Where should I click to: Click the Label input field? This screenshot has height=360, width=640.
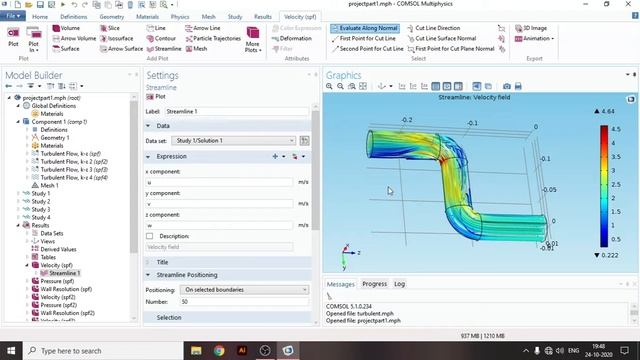[x=237, y=111]
